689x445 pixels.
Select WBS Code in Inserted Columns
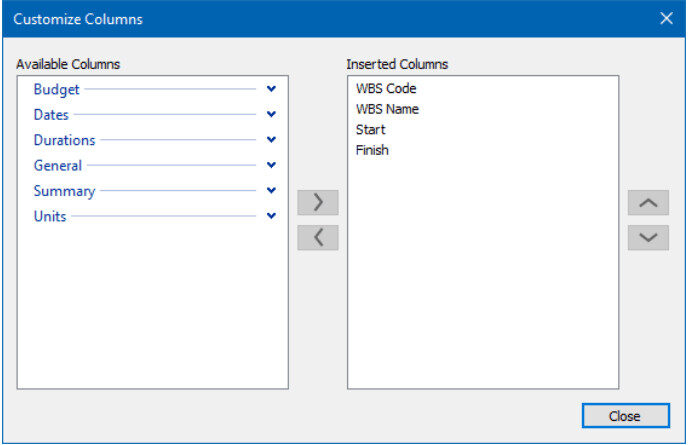[x=386, y=88]
